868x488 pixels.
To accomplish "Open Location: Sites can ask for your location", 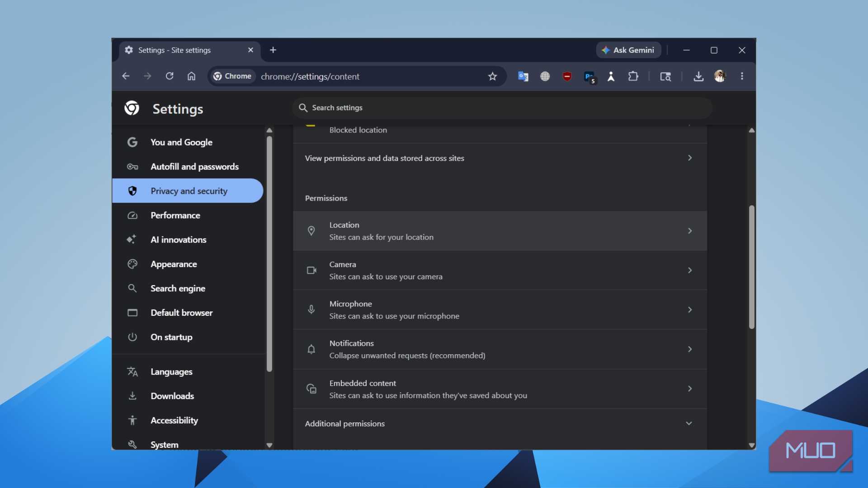I will [500, 231].
